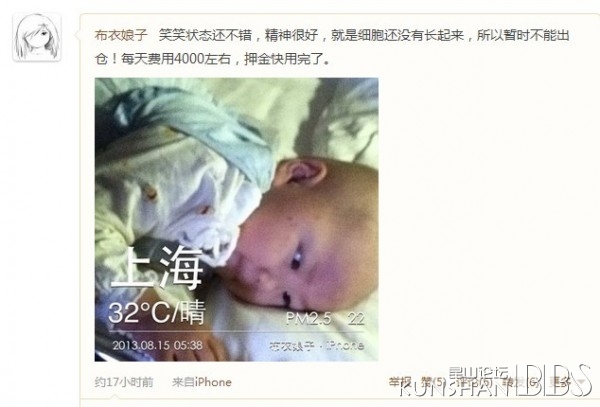Click the 布衣娘子·iPhone photo watermark
The image size is (600, 407).
coord(316,346)
